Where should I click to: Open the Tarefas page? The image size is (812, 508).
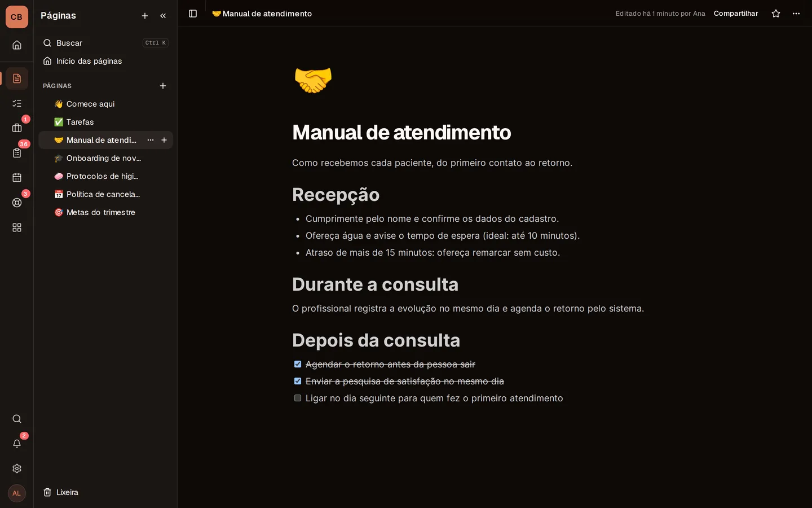[x=106, y=122]
